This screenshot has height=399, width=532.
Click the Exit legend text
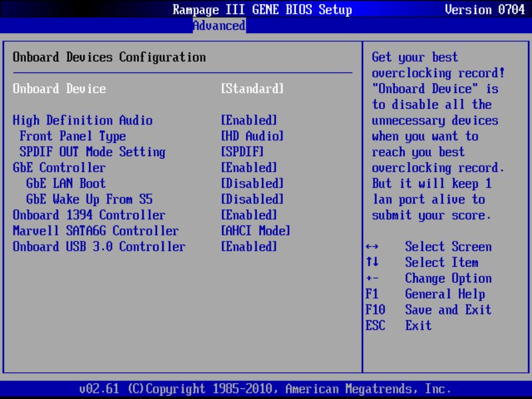418,325
